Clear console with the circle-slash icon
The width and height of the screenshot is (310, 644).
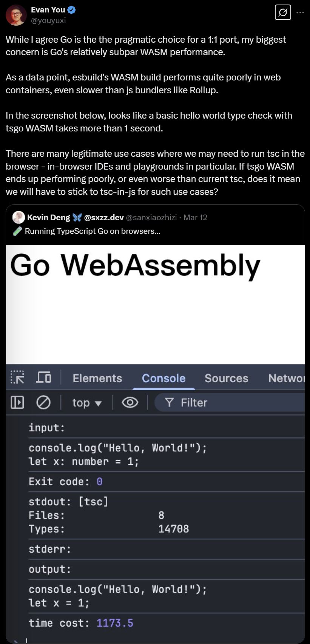click(43, 403)
